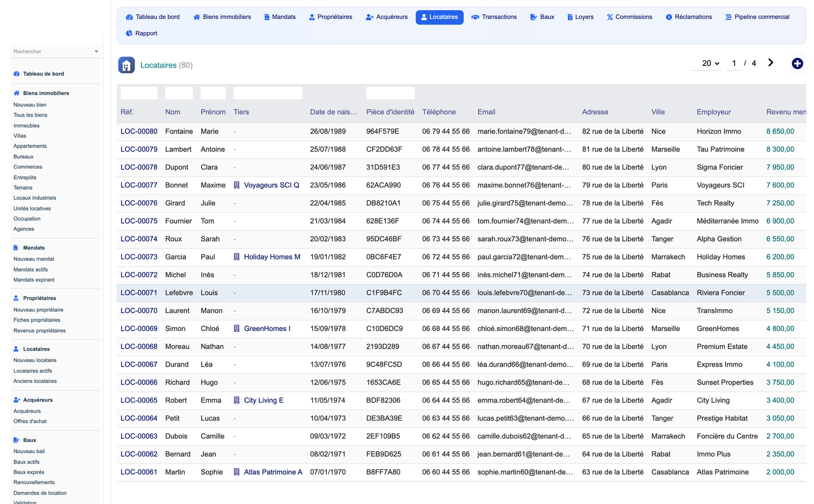Open Anciens locataires in the sidebar

[35, 381]
